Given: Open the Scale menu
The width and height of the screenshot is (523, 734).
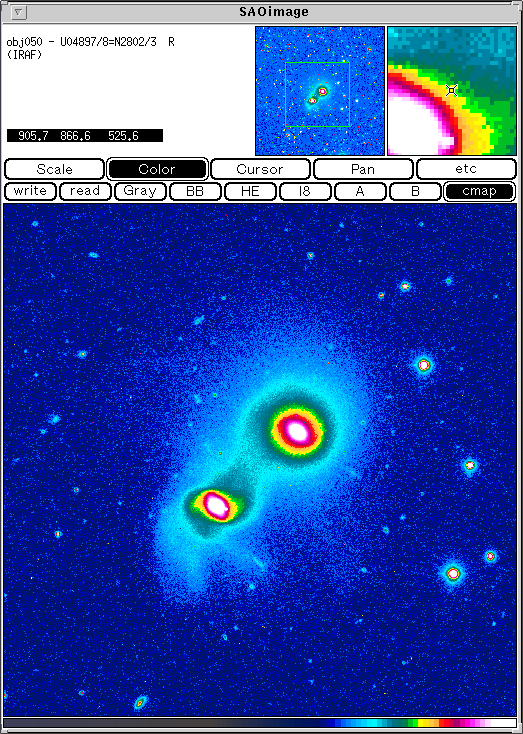Looking at the screenshot, I should 54,169.
